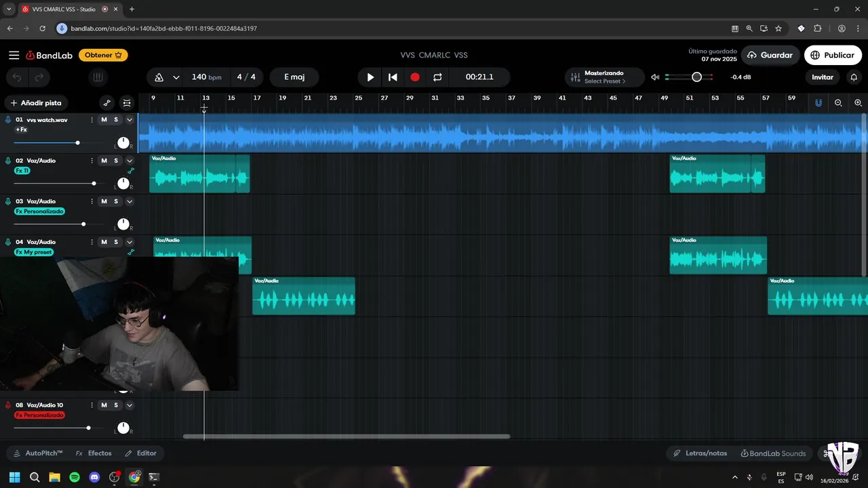Open the Editor tab
Viewport: 868px width, 488px height.
point(141,453)
